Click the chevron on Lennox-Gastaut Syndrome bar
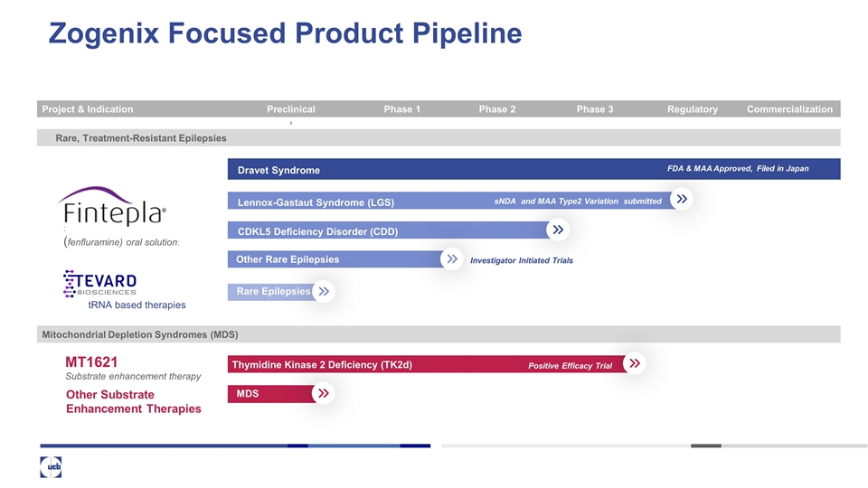 point(683,200)
